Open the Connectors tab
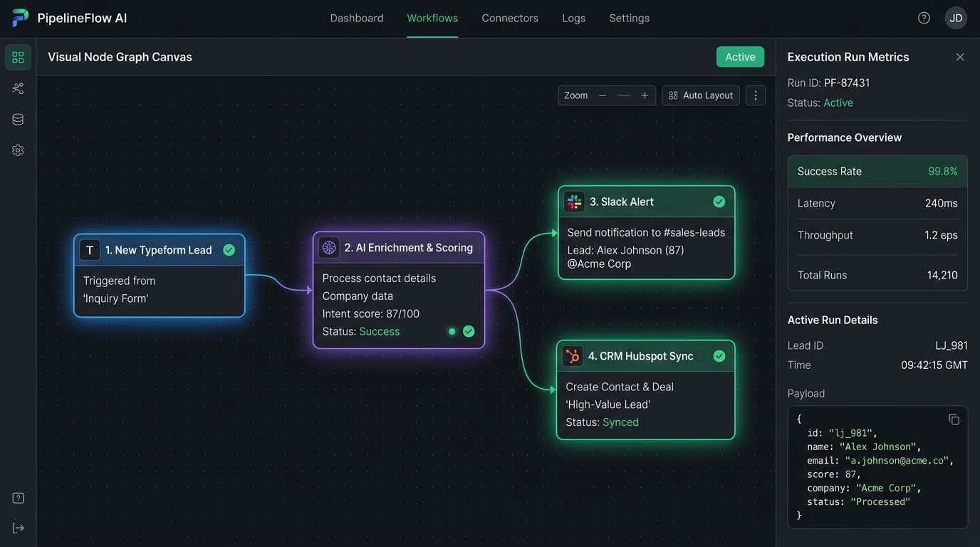Image resolution: width=980 pixels, height=547 pixels. pos(510,19)
